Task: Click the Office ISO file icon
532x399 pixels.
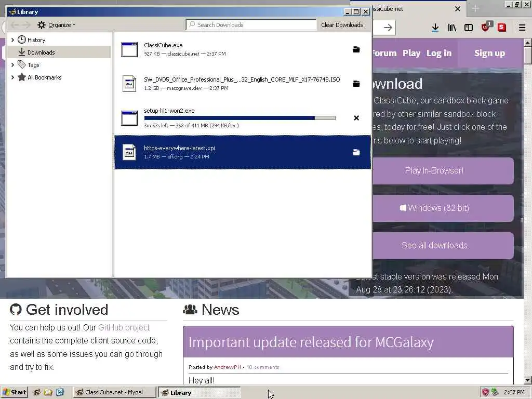Action: point(129,84)
